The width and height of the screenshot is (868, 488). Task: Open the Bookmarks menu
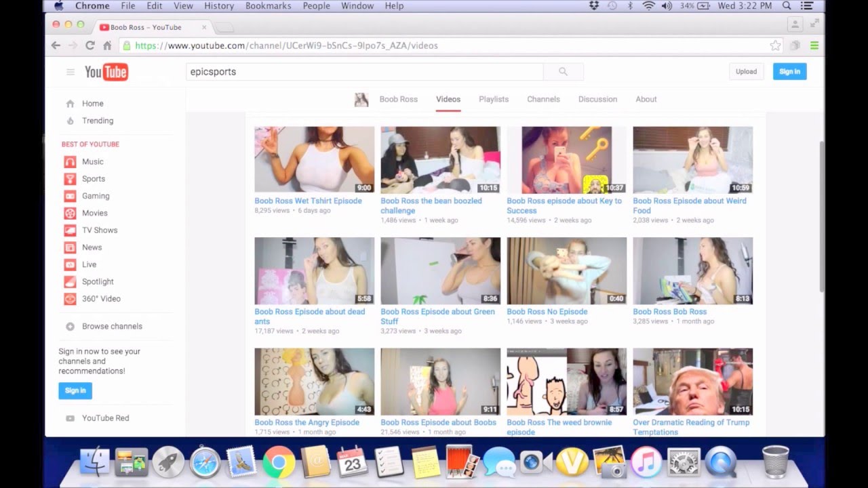(x=269, y=5)
